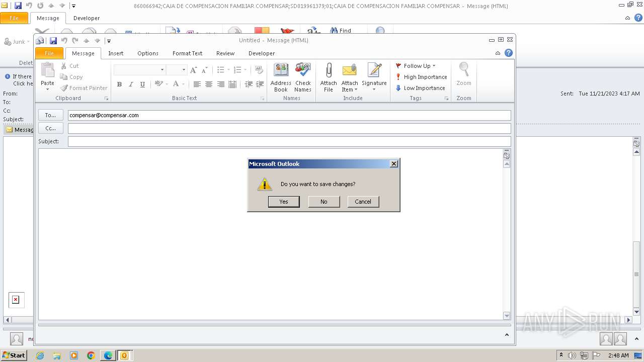Expand the Tags dialog launcher
The height and width of the screenshot is (362, 644).
(x=446, y=99)
